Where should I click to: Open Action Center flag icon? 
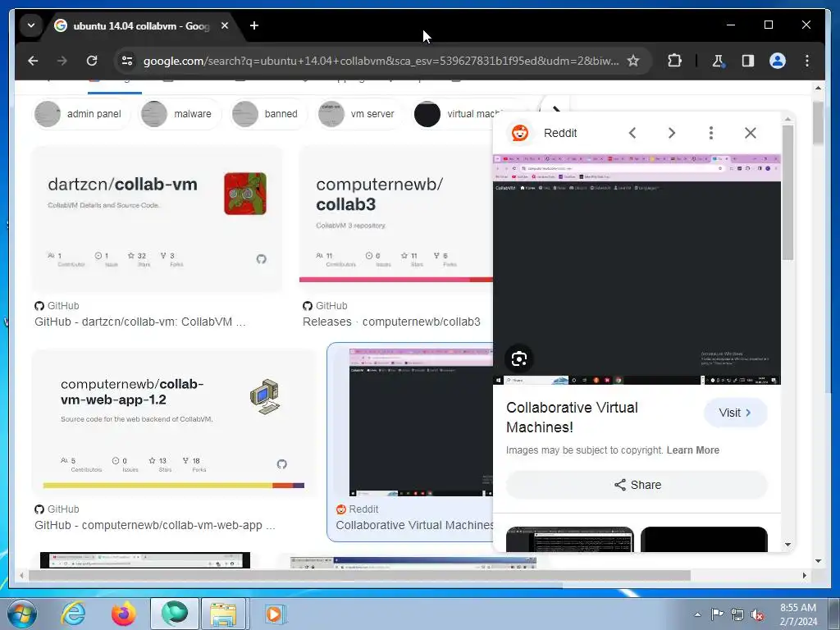pos(717,614)
